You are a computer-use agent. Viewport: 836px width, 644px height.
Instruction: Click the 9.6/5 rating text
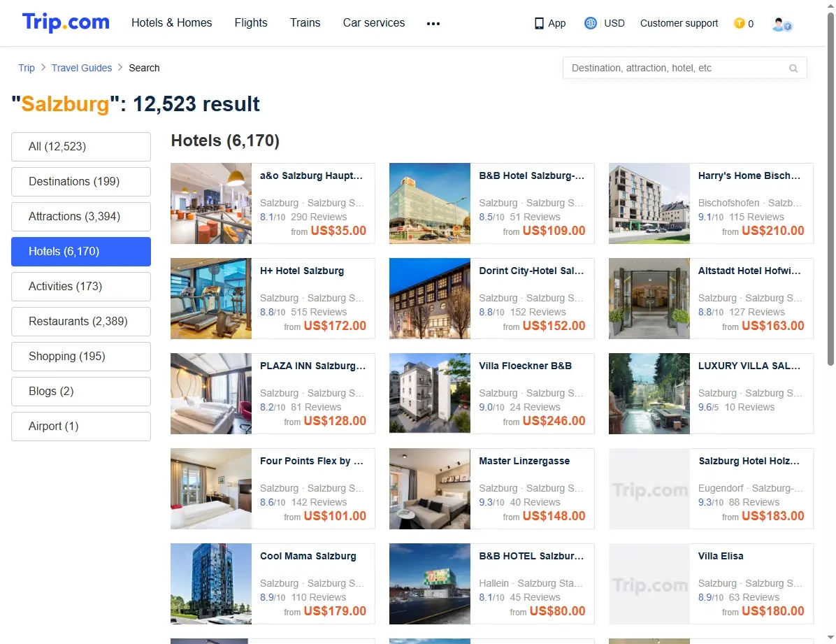(708, 407)
